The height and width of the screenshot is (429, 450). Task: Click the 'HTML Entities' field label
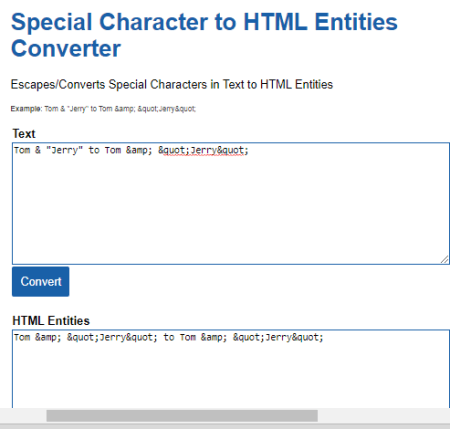(x=51, y=321)
